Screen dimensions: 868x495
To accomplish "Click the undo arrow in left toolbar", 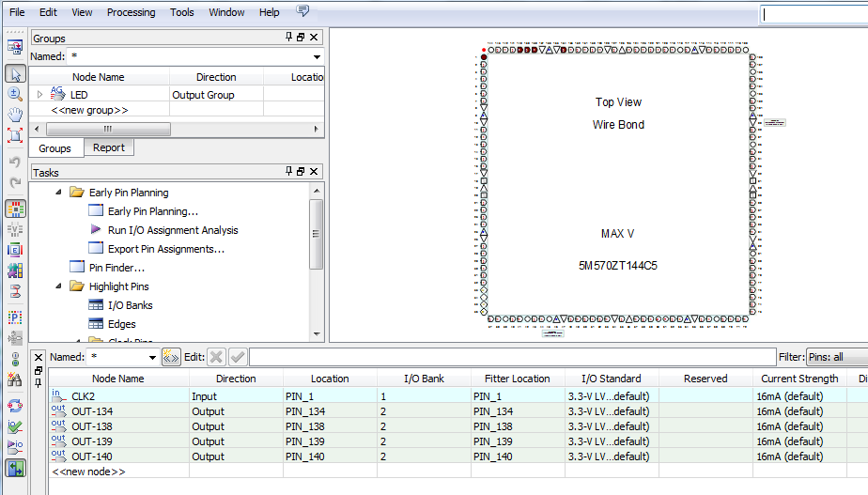I will coord(15,162).
